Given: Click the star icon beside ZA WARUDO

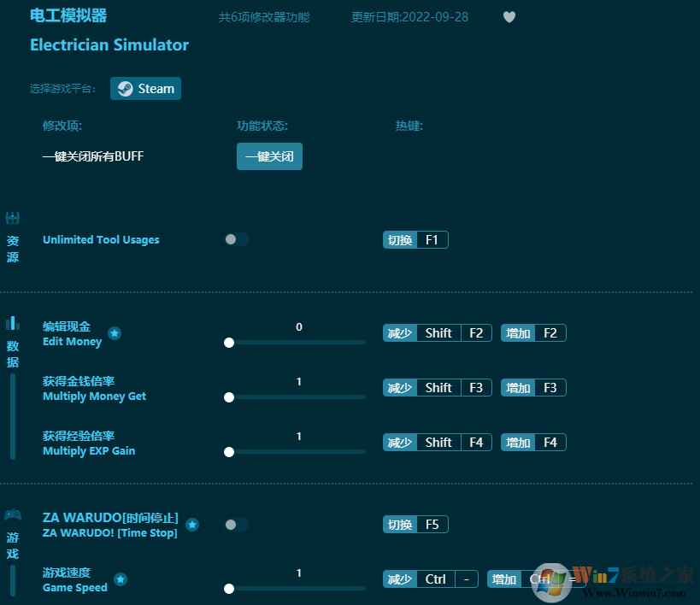Looking at the screenshot, I should (192, 525).
